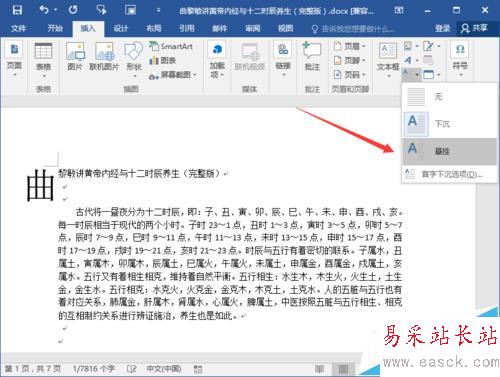Click the Redo icon
The image size is (500, 377).
click(x=73, y=10)
